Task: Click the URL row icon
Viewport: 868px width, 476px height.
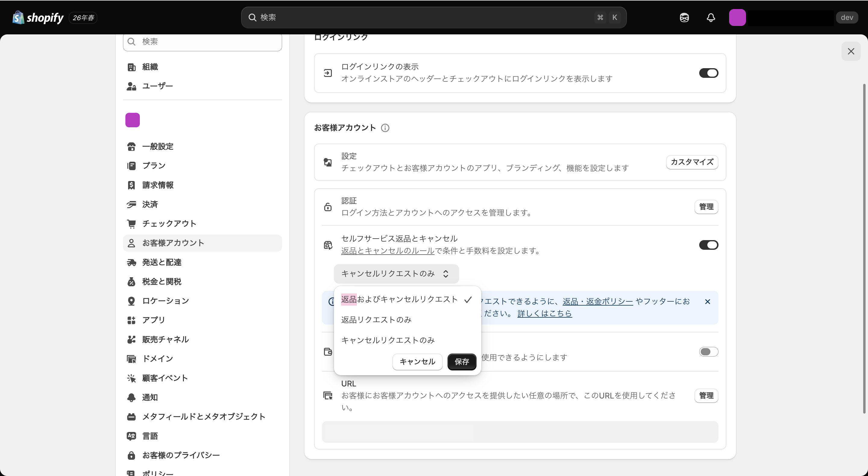Action: click(x=328, y=396)
